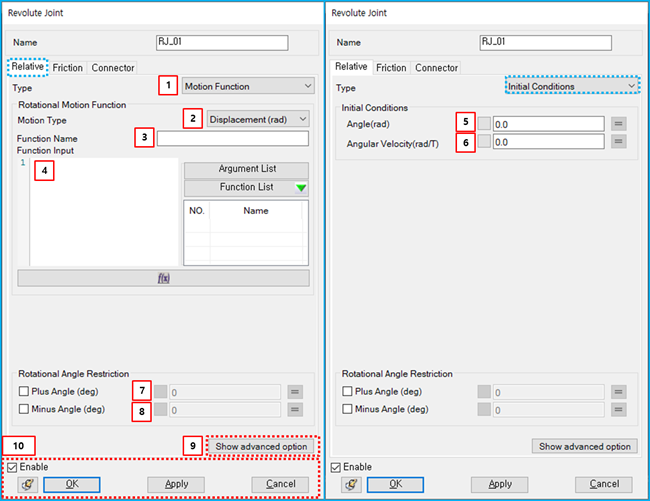The height and width of the screenshot is (501, 650).
Task: Click equals icon beside Angular Velocity field
Action: (x=618, y=142)
